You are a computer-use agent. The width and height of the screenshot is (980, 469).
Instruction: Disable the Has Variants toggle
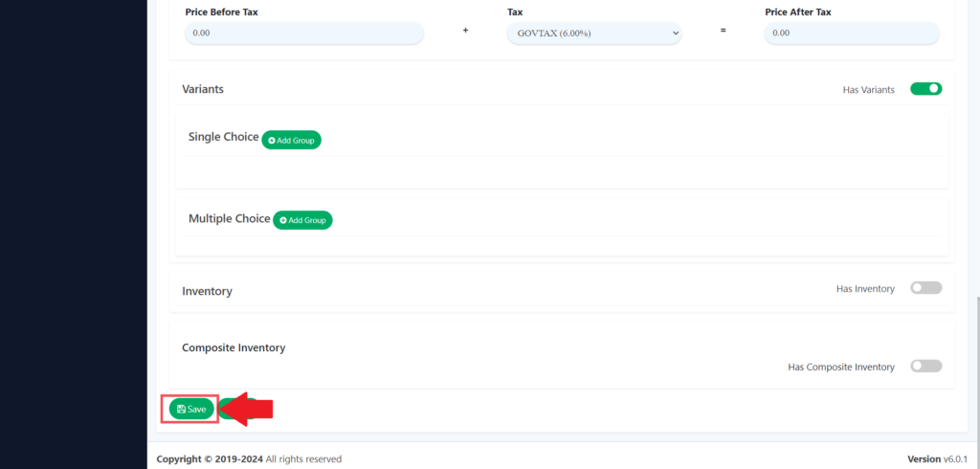925,89
